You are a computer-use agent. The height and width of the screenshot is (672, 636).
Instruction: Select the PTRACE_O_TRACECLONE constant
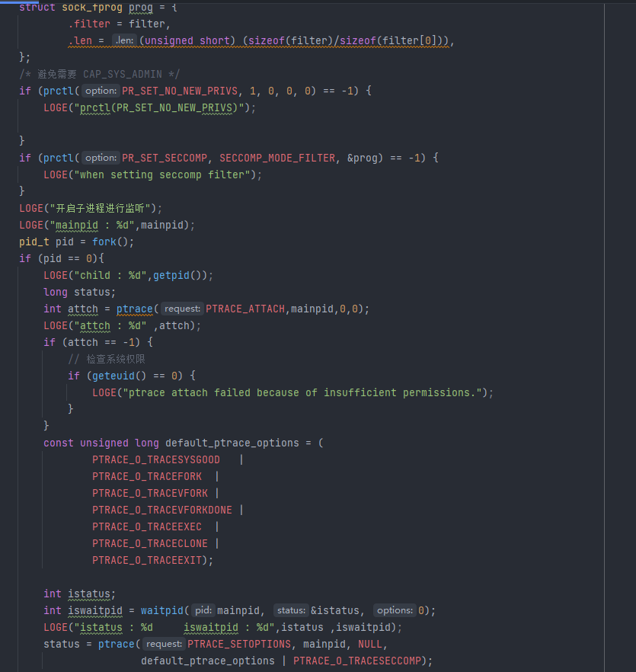coord(150,543)
